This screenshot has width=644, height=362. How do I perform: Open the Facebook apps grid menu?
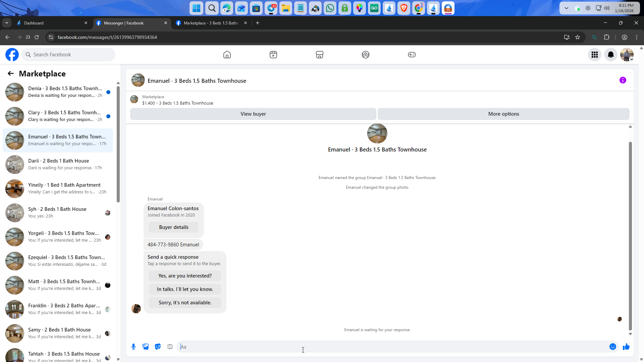[x=594, y=55]
